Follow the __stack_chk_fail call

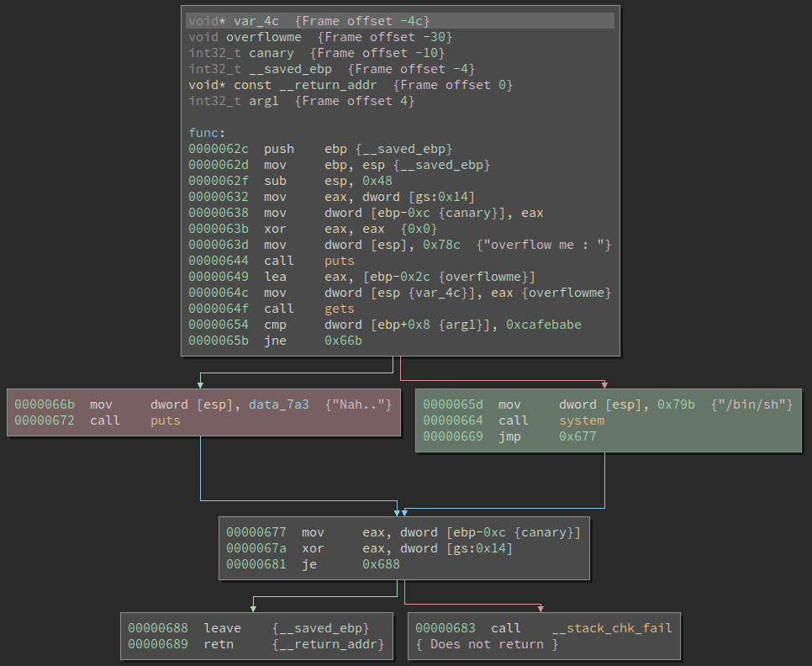611,628
